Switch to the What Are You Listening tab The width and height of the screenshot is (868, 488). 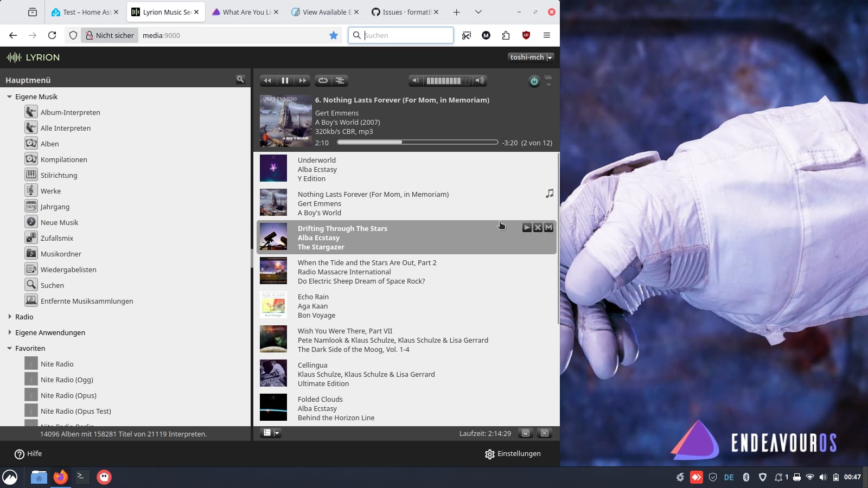(x=245, y=12)
